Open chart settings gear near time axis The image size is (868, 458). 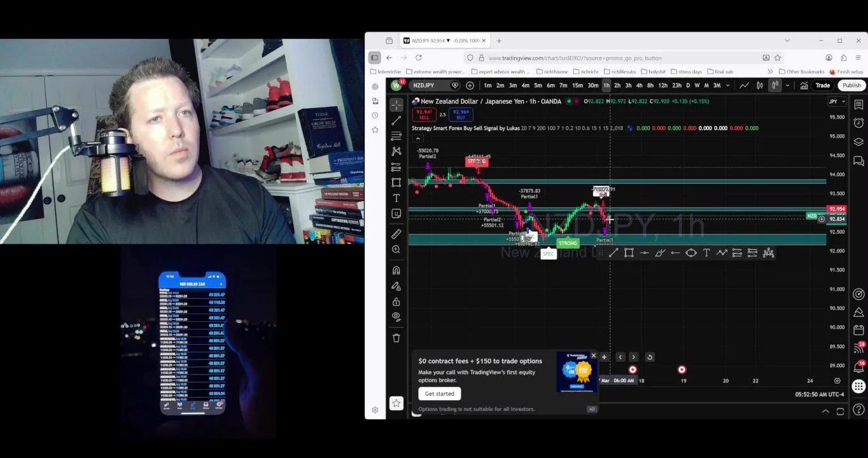(x=837, y=380)
